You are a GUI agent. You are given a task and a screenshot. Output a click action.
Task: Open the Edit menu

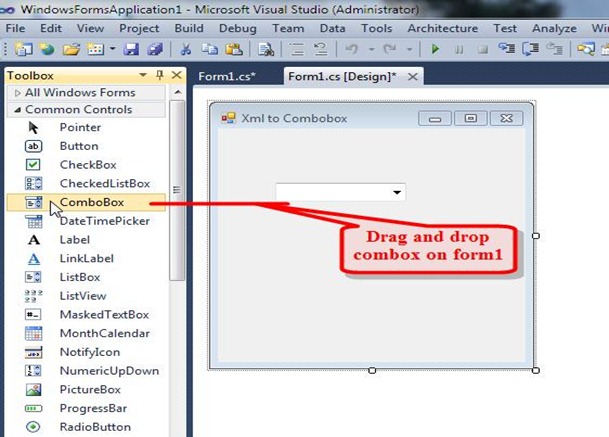tap(51, 28)
